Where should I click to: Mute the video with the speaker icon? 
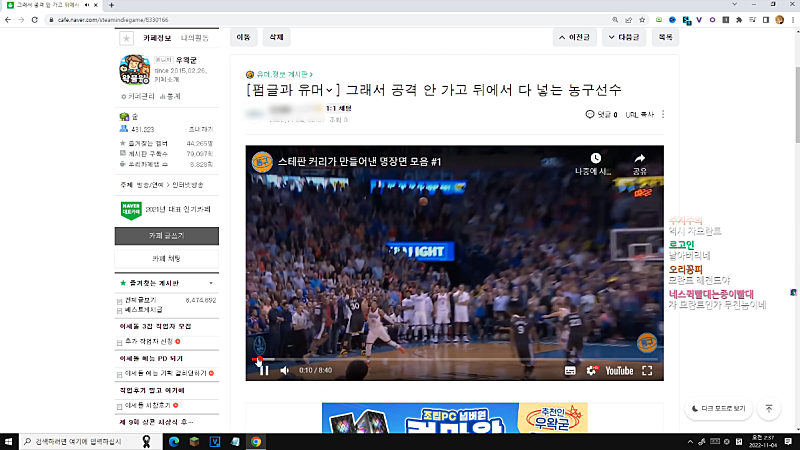click(x=284, y=370)
